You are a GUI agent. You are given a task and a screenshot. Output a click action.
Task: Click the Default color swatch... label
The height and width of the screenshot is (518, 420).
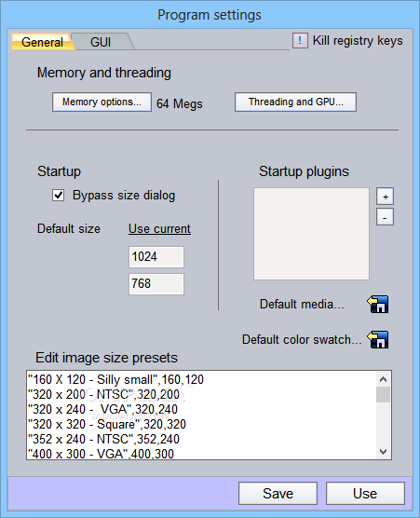[x=302, y=339]
